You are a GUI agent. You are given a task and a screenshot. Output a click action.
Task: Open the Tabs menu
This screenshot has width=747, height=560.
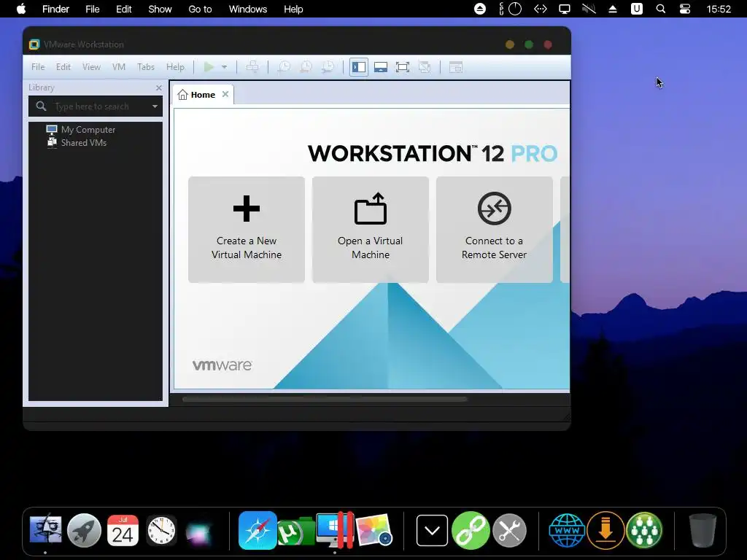click(x=146, y=67)
